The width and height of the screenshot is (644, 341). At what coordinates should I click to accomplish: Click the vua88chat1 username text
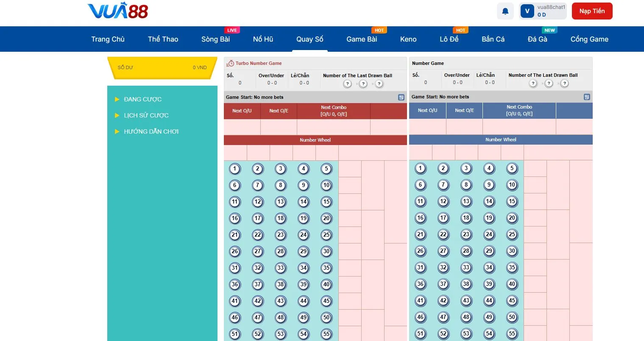[551, 7]
